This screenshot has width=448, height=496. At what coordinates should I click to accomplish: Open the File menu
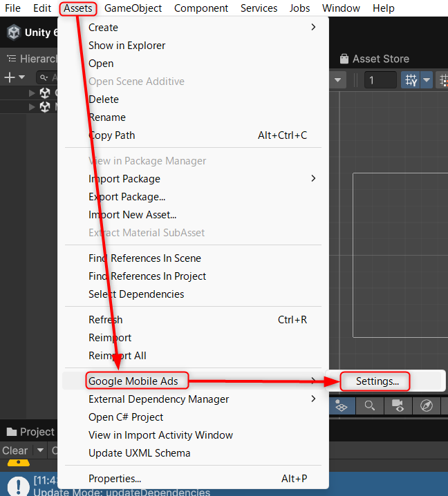pos(12,8)
